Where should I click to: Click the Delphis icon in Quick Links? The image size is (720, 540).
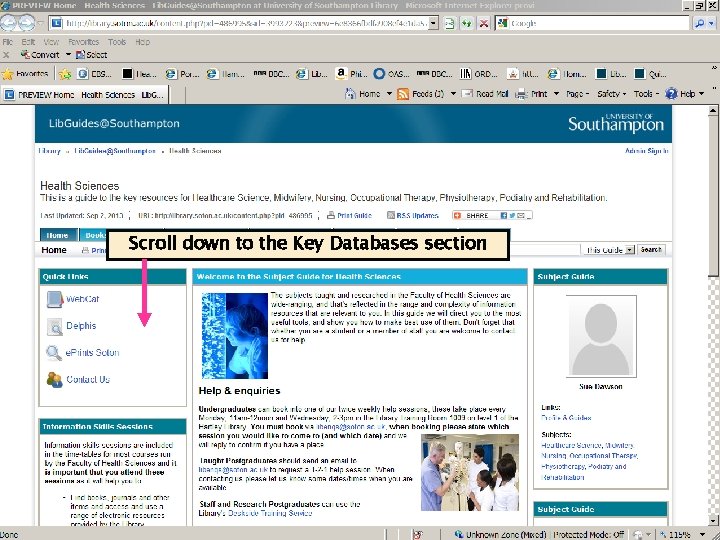(55, 326)
